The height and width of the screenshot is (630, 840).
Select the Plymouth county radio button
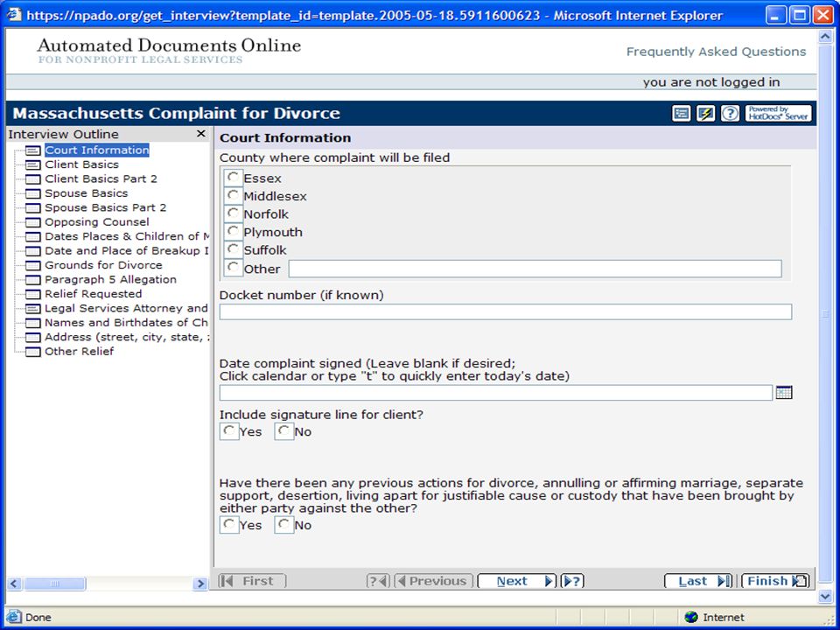(233, 231)
